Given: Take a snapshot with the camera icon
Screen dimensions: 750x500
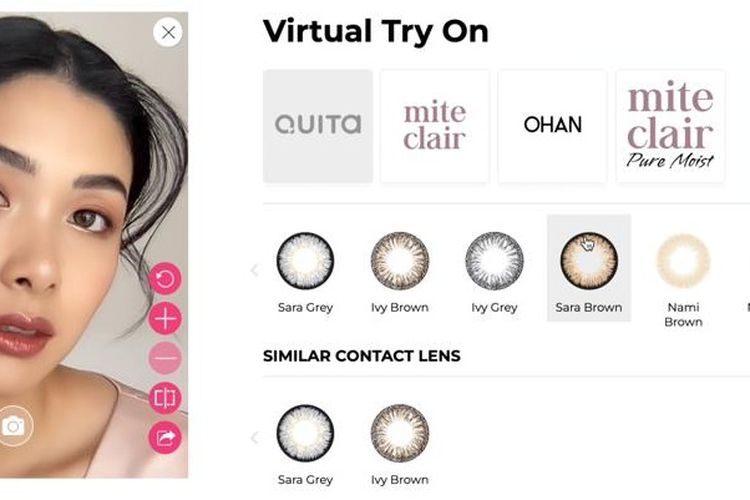Looking at the screenshot, I should pos(14,426).
